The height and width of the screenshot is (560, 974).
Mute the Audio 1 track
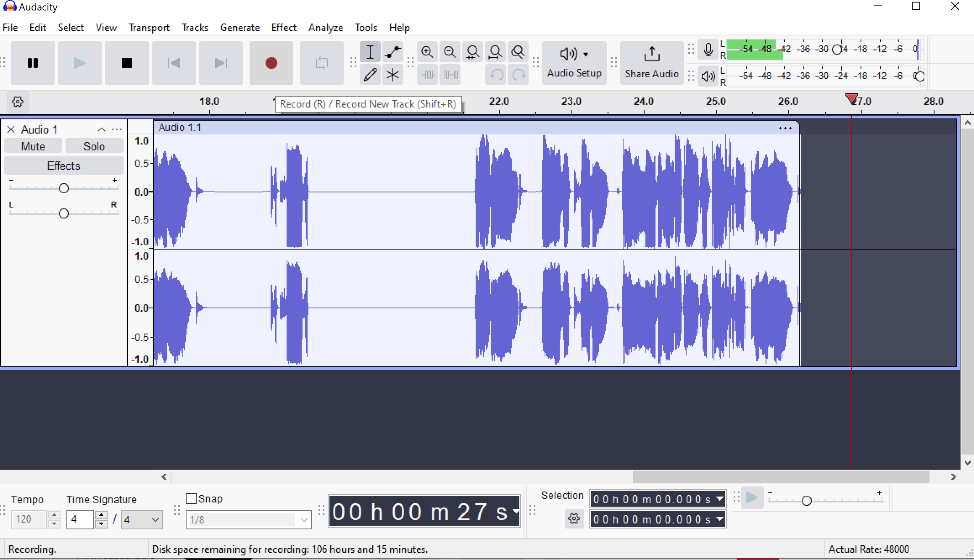point(33,146)
